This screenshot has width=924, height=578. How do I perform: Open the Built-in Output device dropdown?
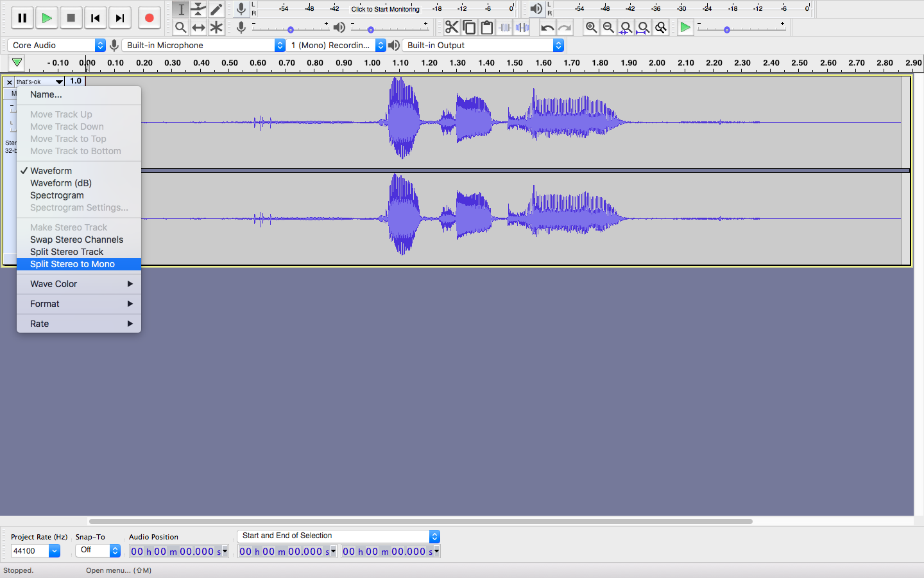pyautogui.click(x=483, y=45)
